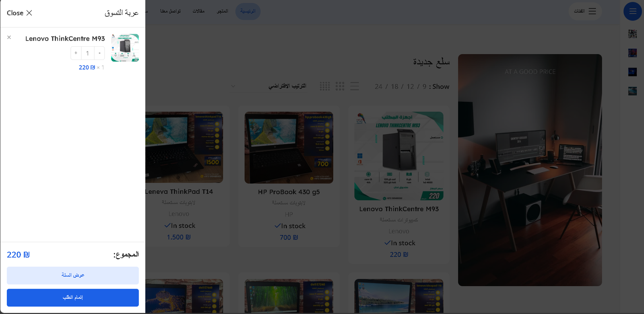Click category link under Lenovo ThinkCentre M93
The height and width of the screenshot is (314, 644).
(x=399, y=220)
